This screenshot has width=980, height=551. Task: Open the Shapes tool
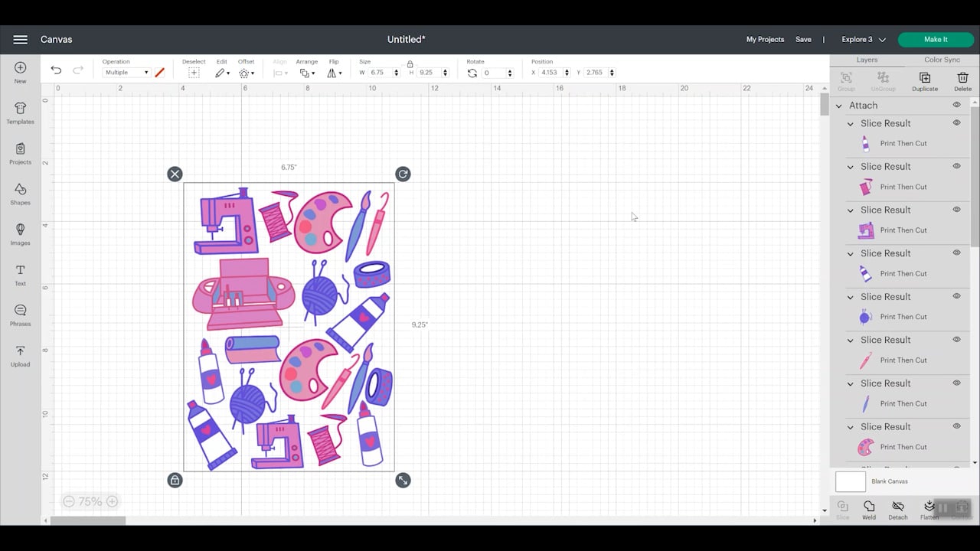[20, 194]
